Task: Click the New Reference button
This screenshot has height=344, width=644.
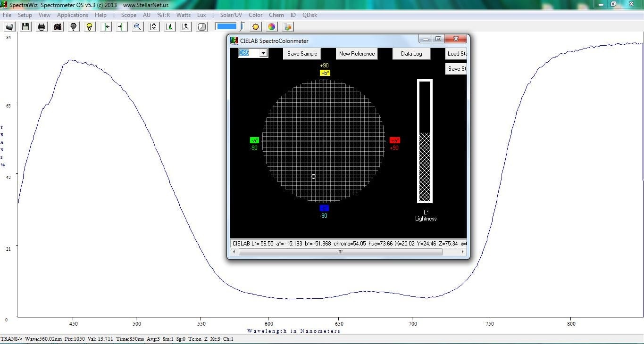Action: pyautogui.click(x=357, y=54)
